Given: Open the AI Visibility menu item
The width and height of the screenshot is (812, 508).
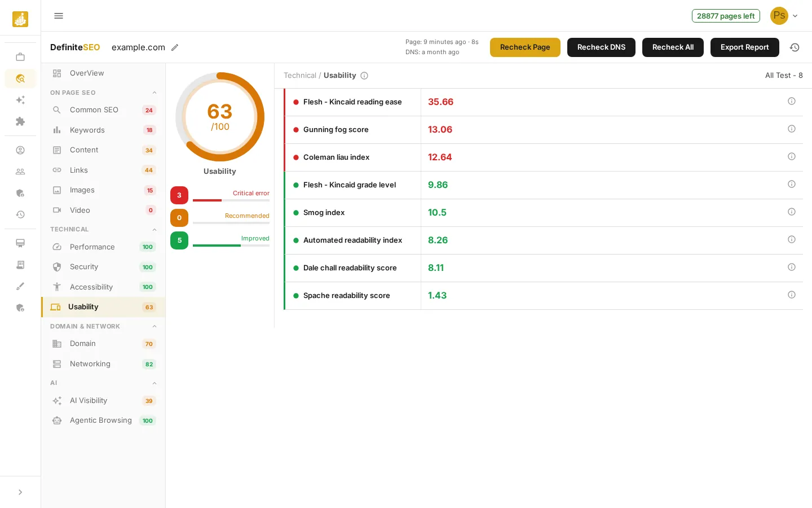Looking at the screenshot, I should [x=103, y=401].
